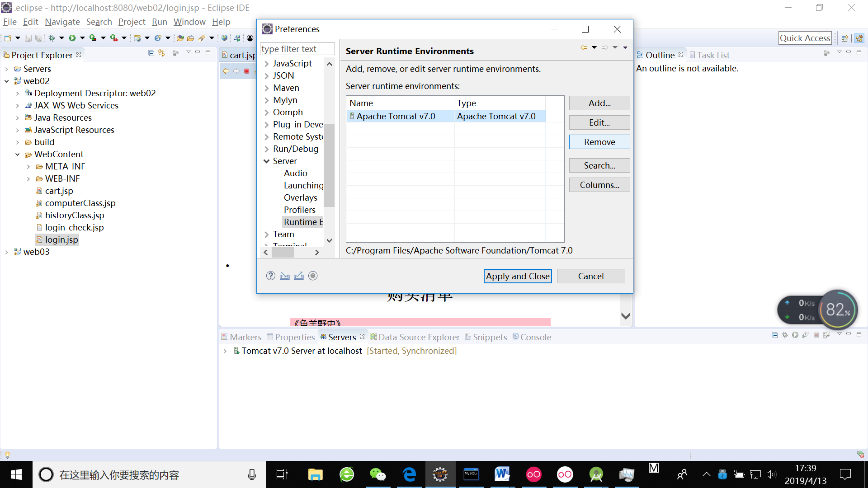Toggle the Oomph preference recorder icon

coord(313,276)
